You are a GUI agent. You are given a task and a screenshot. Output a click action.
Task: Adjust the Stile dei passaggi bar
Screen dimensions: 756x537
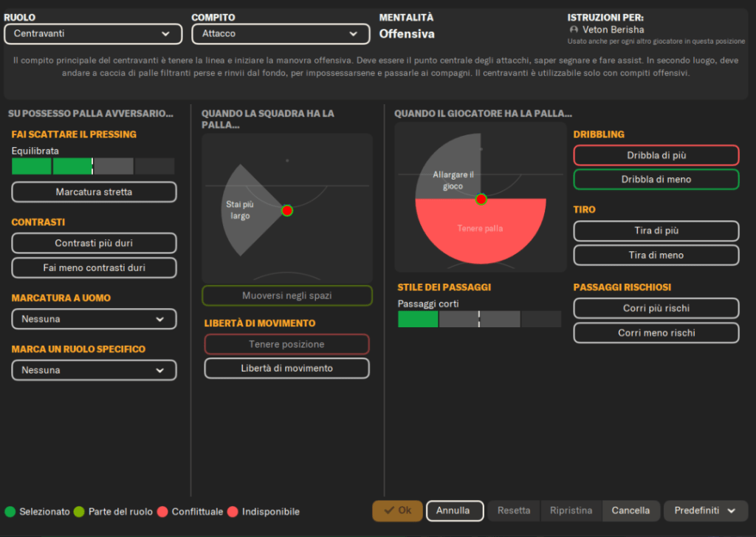478,319
